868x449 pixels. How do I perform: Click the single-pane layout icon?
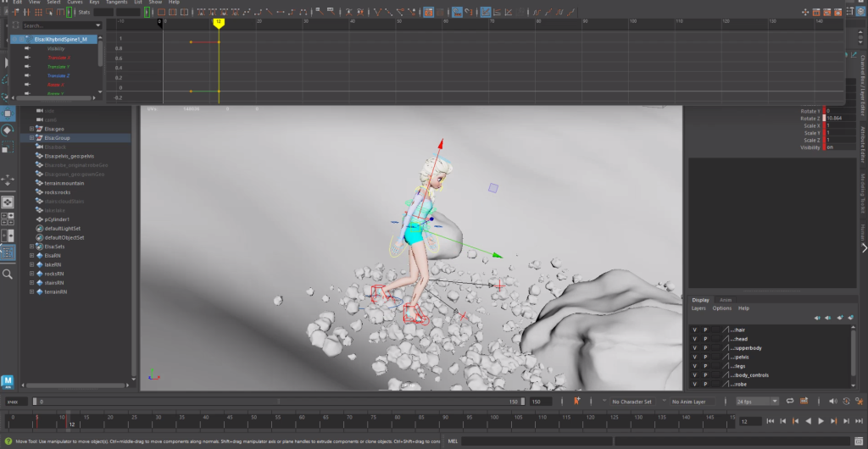tap(7, 202)
